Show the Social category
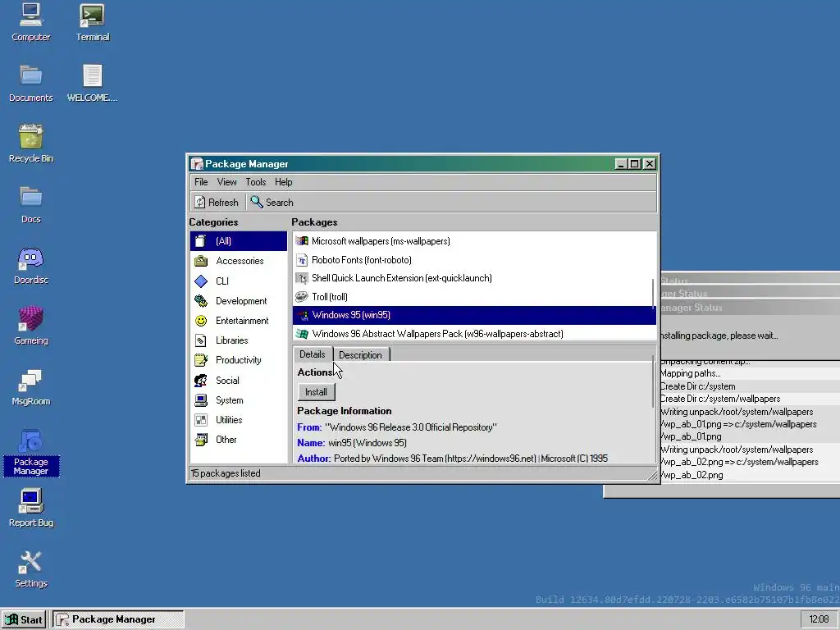Screen dimensions: 840x630 click(x=239, y=381)
